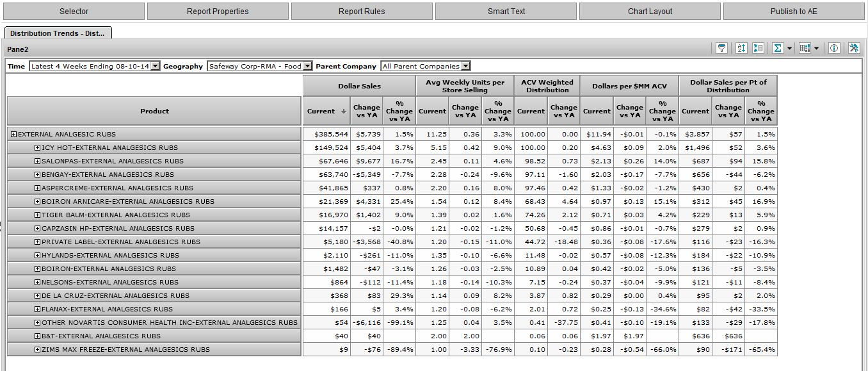Open the dropdown arrow beside the table grid icon
Screen dimensions: 868x371
816,49
